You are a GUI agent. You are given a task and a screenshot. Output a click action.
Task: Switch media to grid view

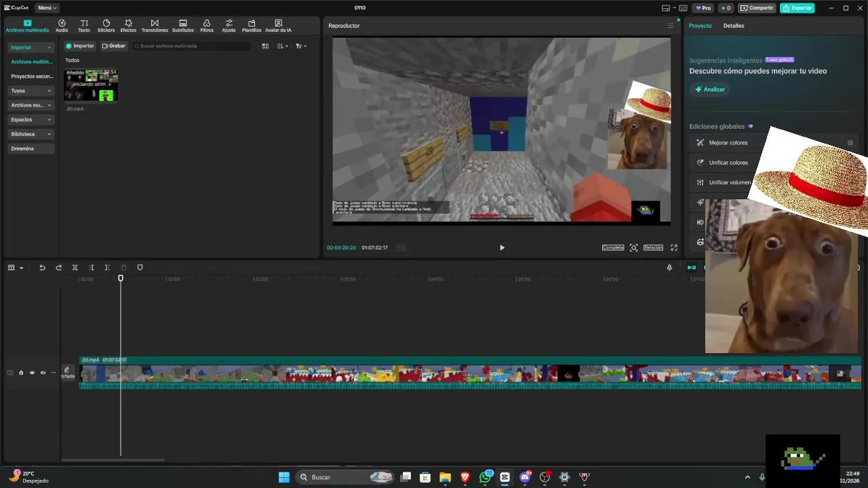click(x=265, y=46)
